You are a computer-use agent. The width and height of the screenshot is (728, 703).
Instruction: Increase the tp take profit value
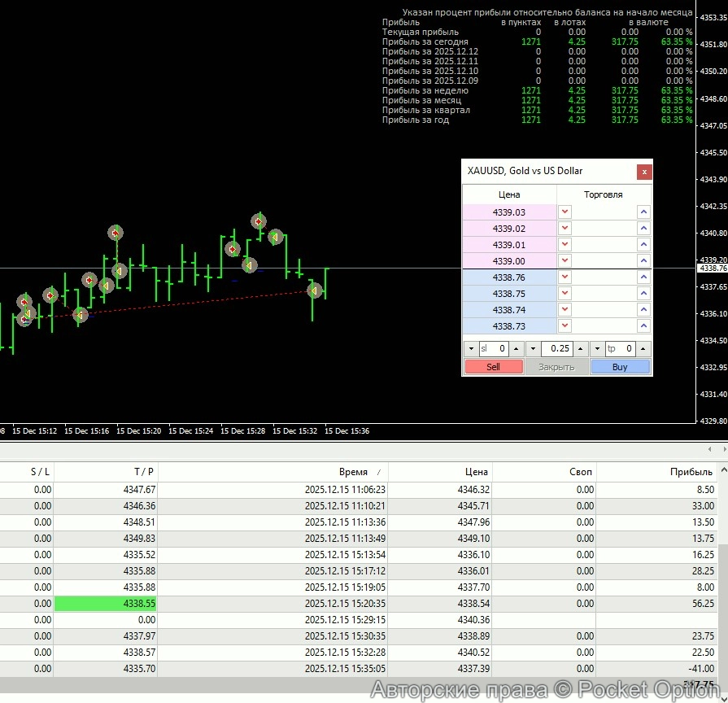(x=643, y=349)
